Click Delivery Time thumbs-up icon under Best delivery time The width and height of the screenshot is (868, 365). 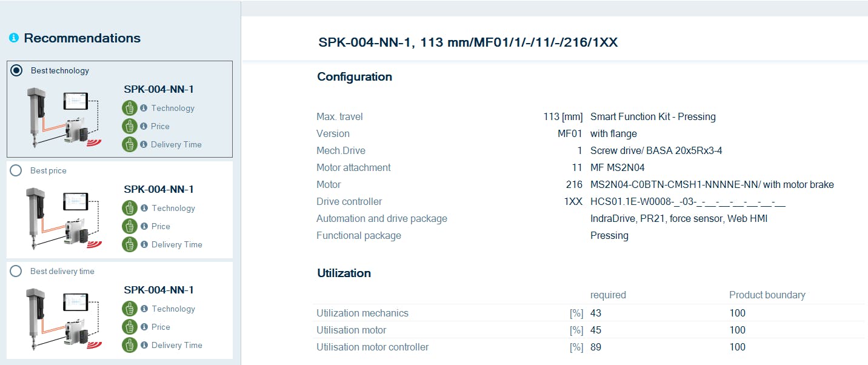click(x=129, y=345)
